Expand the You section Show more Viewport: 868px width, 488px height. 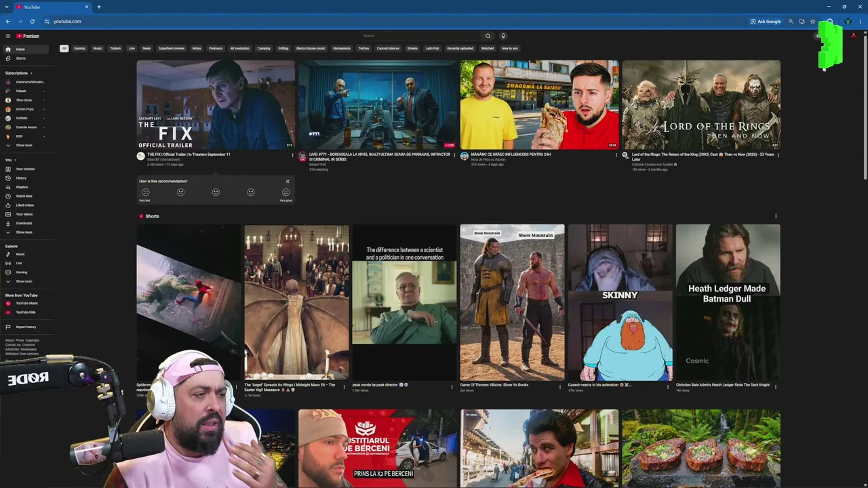tap(24, 232)
